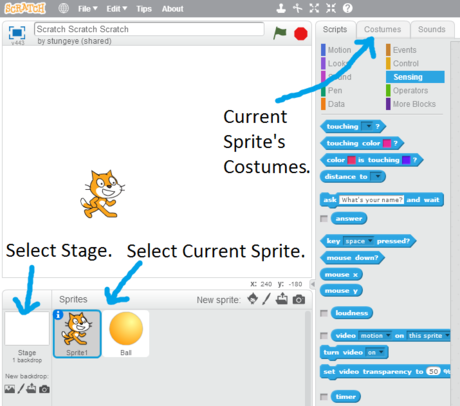Choose backdrop from library
Viewport: 460px width, 406px height.
pos(10,389)
